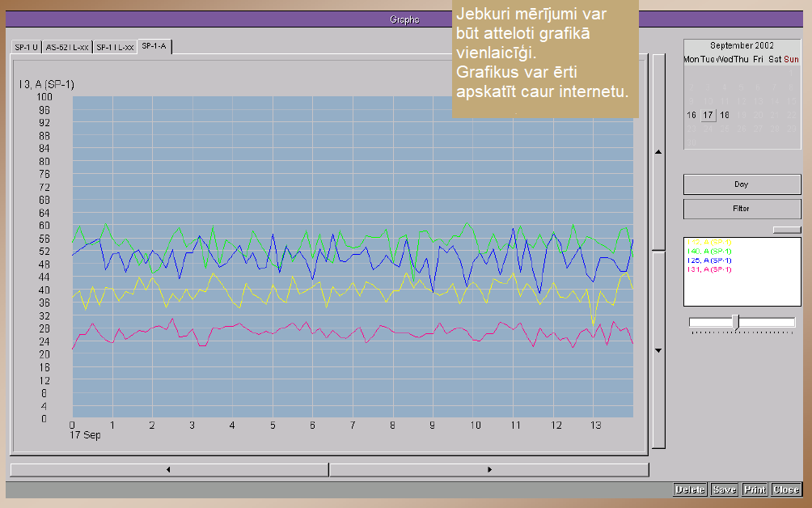The height and width of the screenshot is (508, 812).
Task: Click the Delete button
Action: pos(690,489)
